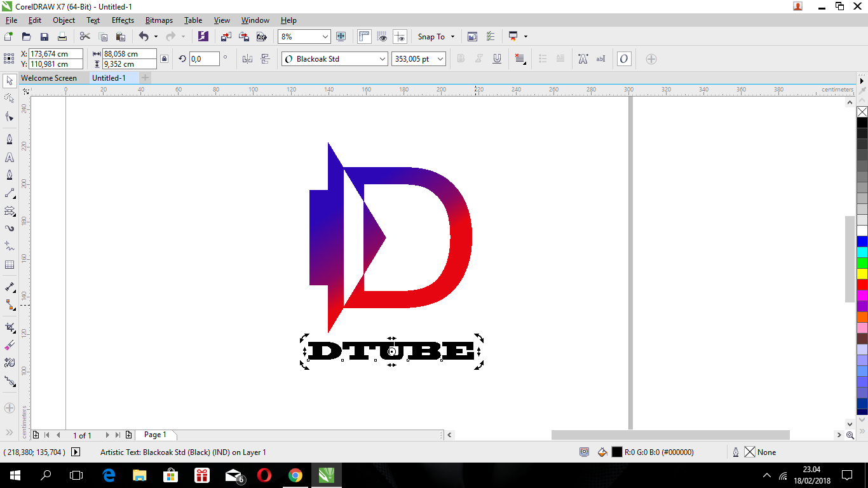Select the Crop tool
Viewport: 868px width, 488px height.
[10, 327]
